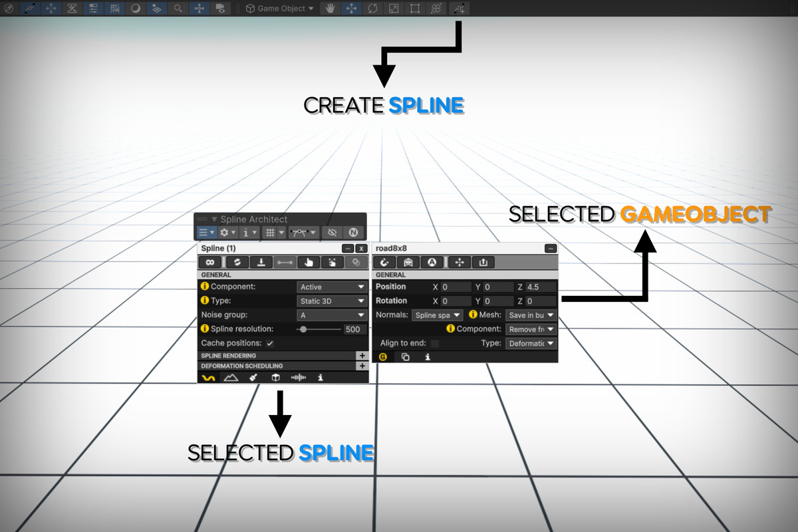Click the export icon in the road8x8 panel

click(x=483, y=263)
